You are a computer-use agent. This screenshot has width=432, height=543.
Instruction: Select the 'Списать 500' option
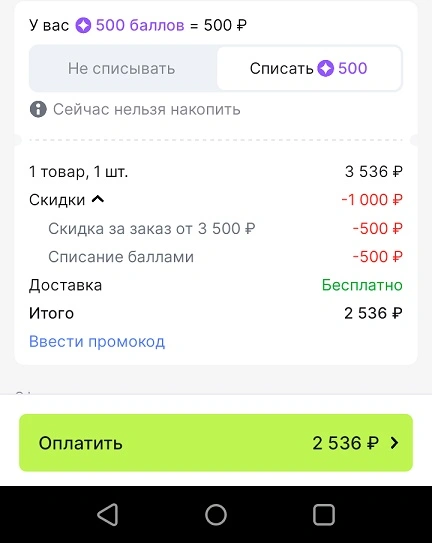pyautogui.click(x=309, y=68)
